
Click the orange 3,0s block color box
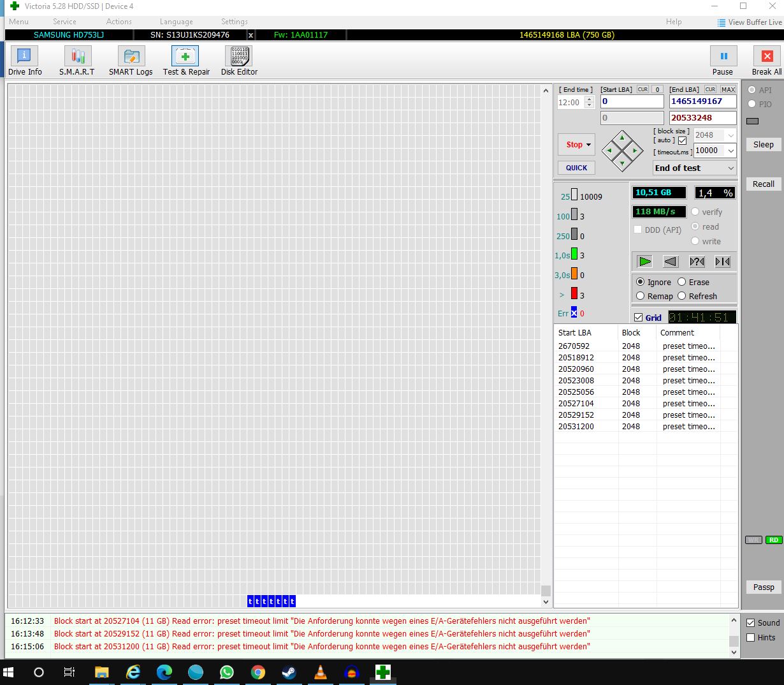[574, 274]
